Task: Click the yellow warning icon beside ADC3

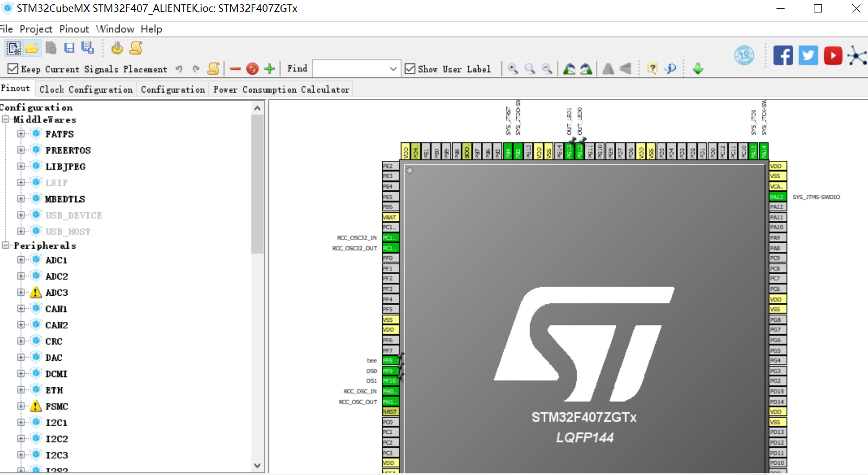Action: click(36, 292)
